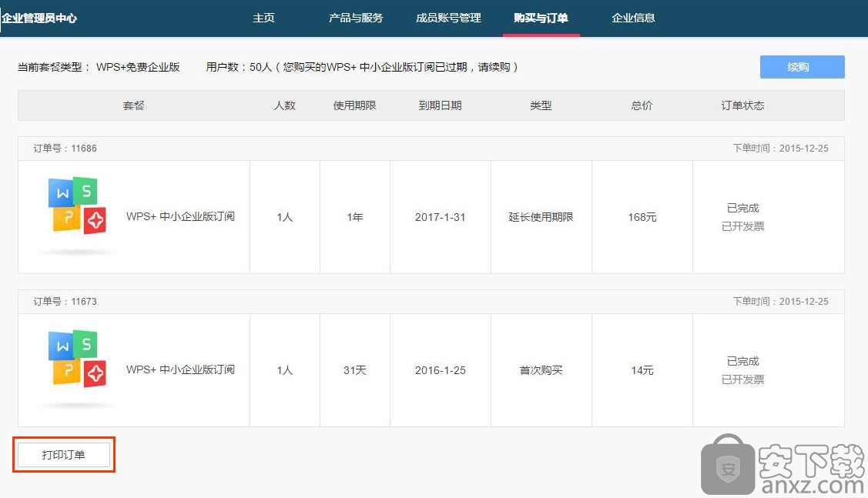Click 首次购买 type cell
This screenshot has height=498, width=868.
[x=541, y=370]
